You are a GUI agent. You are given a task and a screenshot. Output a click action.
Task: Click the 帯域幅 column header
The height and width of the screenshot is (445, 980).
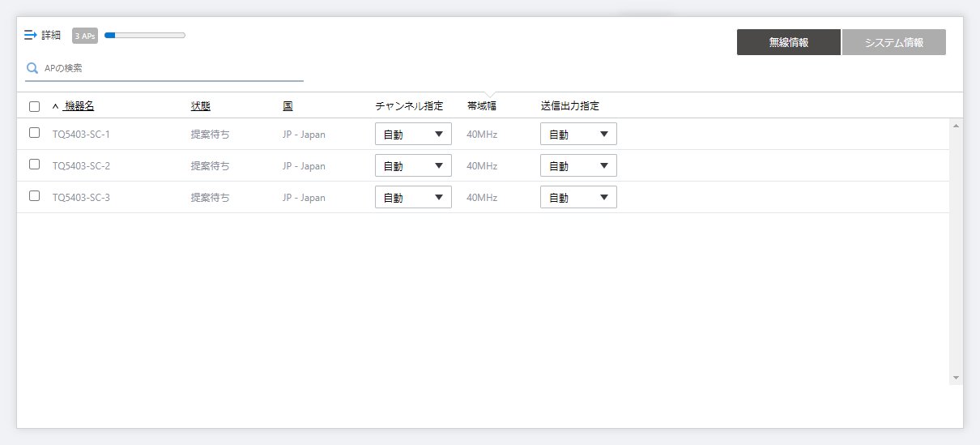click(x=482, y=106)
